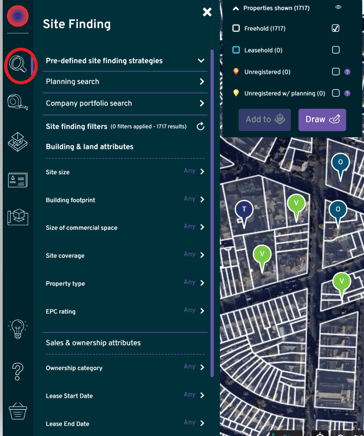Reset site finding filters with refresh icon
This screenshot has height=436, width=364.
(200, 126)
